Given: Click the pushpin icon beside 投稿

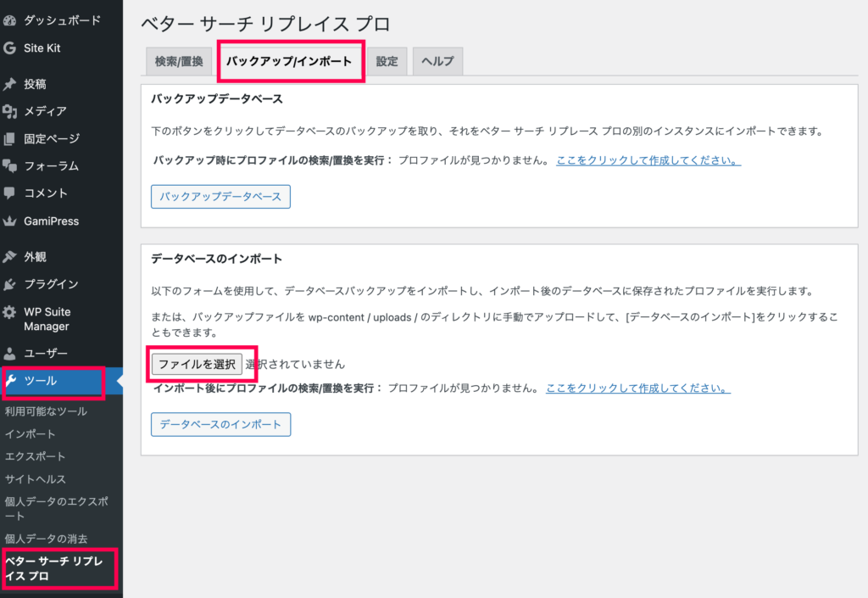Looking at the screenshot, I should coord(9,84).
